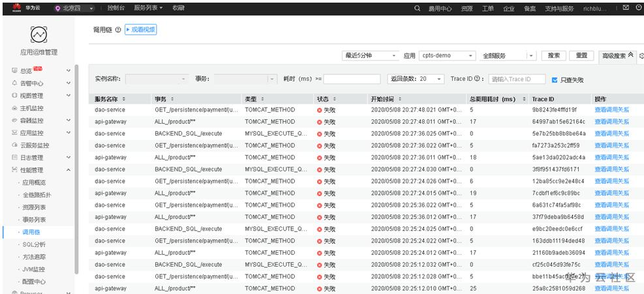Click the location pin icon by 北京四

(x=57, y=8)
